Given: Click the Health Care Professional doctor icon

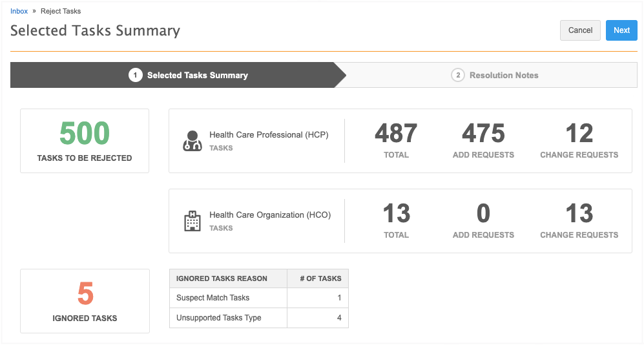Looking at the screenshot, I should [x=192, y=141].
